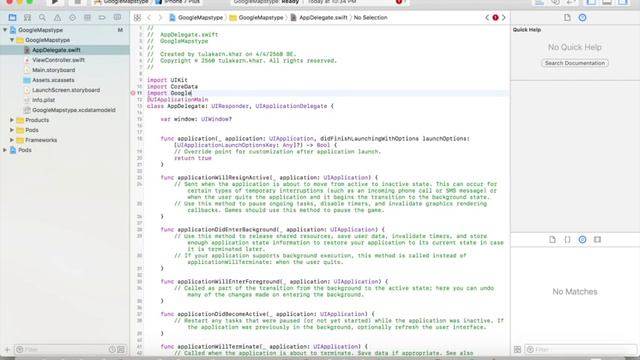Toggle the Debug area visibility
640x360 pixels.
(607, 2)
